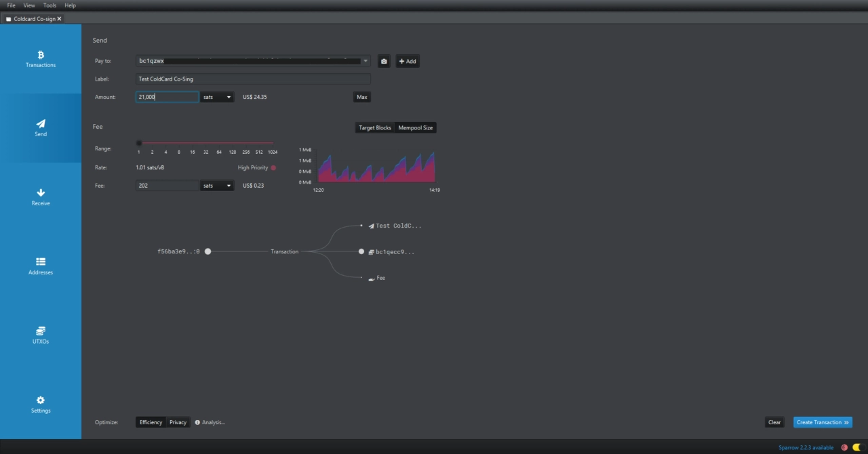This screenshot has width=868, height=454.
Task: Open the View menu
Action: tap(29, 5)
